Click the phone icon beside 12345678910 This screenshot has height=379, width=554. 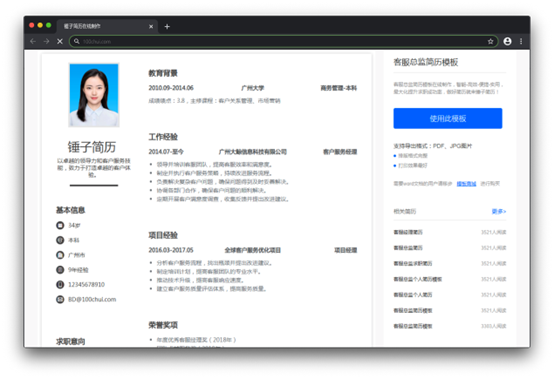60,284
